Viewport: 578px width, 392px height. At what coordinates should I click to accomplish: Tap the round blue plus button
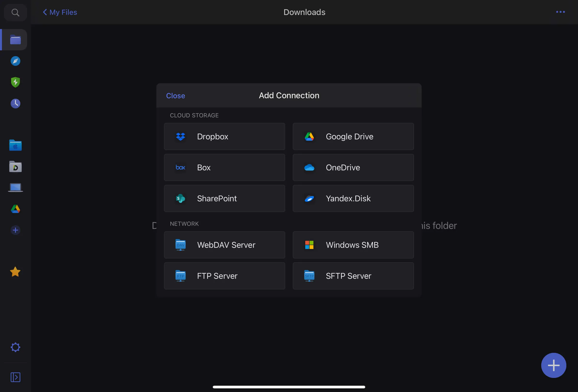click(x=554, y=365)
